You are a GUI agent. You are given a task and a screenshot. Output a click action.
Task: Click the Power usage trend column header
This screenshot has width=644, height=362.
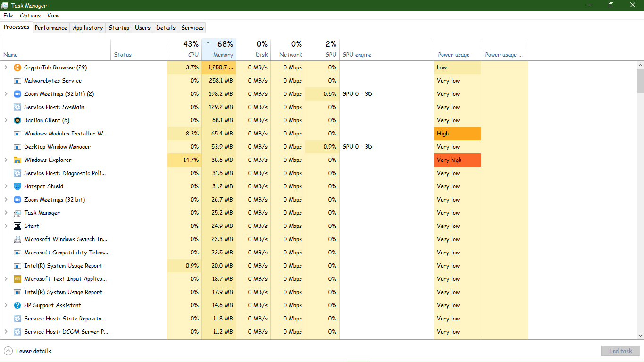[x=504, y=49]
